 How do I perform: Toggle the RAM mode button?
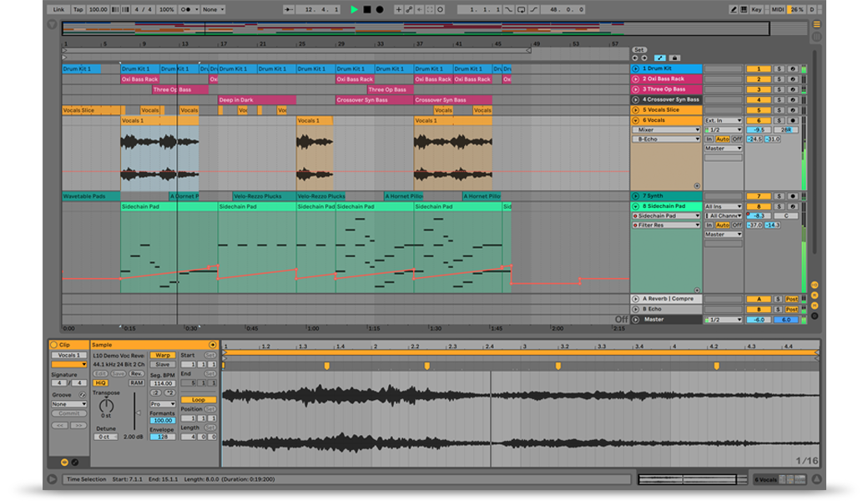136,382
